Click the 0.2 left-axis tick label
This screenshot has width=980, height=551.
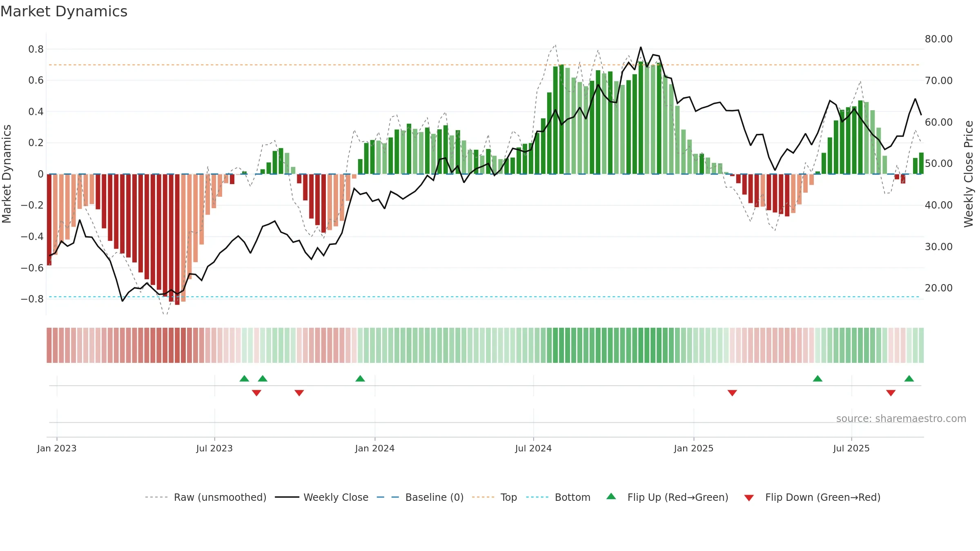tap(36, 143)
